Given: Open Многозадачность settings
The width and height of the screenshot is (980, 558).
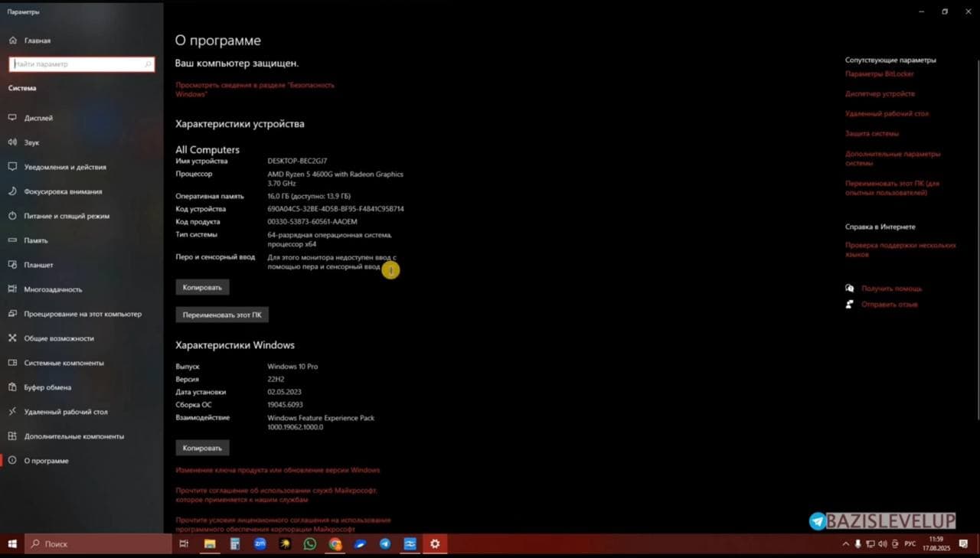Looking at the screenshot, I should [45, 289].
